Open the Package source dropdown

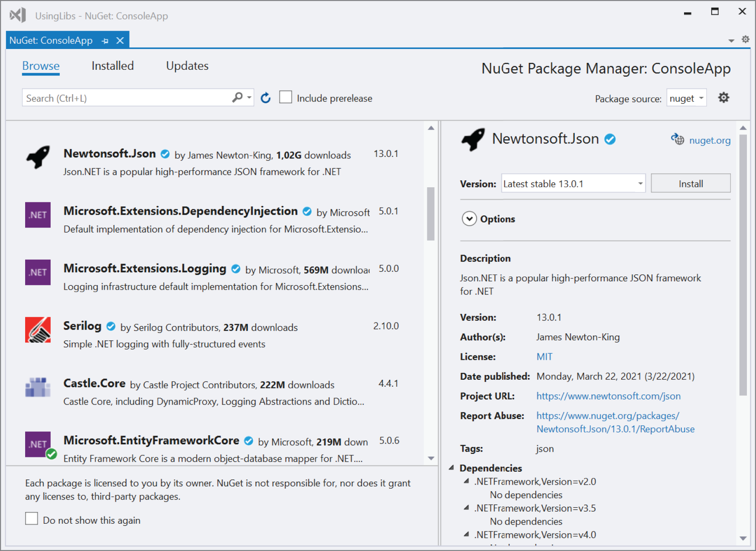686,98
